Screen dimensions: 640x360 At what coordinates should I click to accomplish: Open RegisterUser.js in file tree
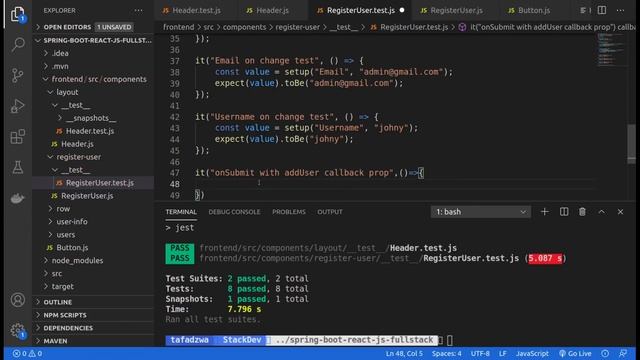tap(93, 196)
